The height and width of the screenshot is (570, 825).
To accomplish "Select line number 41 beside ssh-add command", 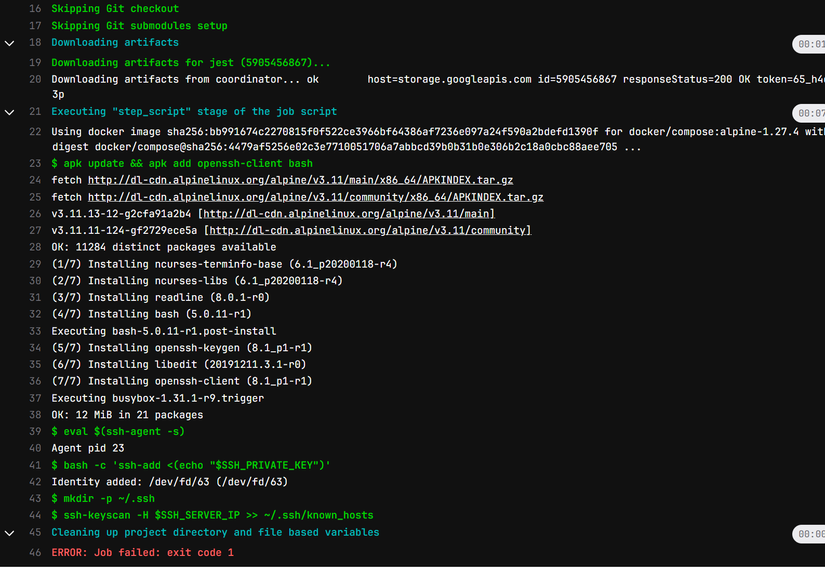I will pyautogui.click(x=35, y=465).
